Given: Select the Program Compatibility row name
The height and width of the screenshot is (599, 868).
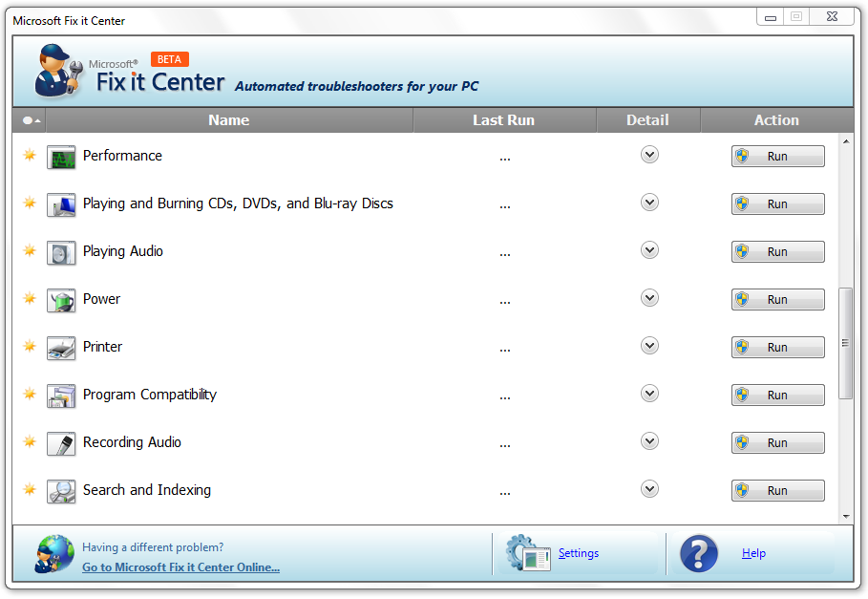Looking at the screenshot, I should point(150,395).
